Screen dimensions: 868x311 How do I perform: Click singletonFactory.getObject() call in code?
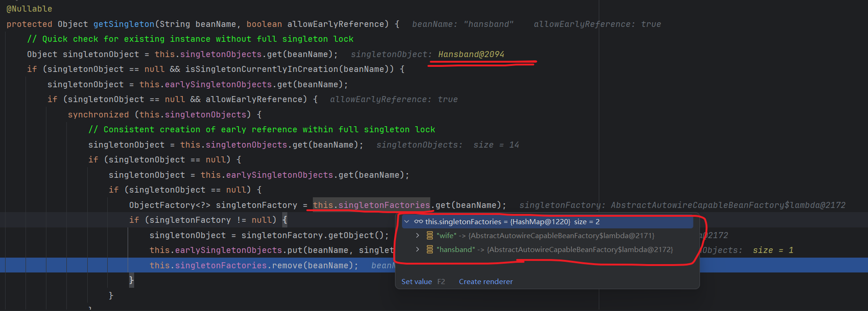tap(315, 235)
